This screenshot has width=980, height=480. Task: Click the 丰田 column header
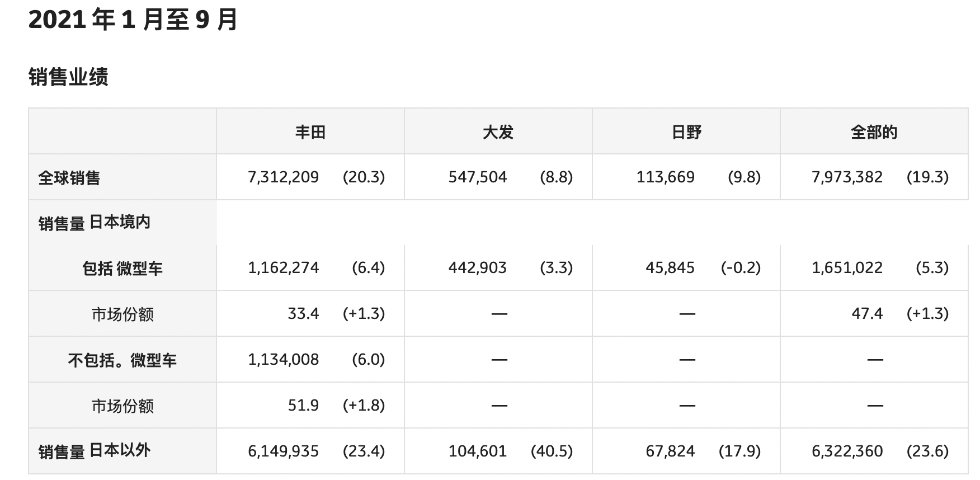click(x=310, y=132)
